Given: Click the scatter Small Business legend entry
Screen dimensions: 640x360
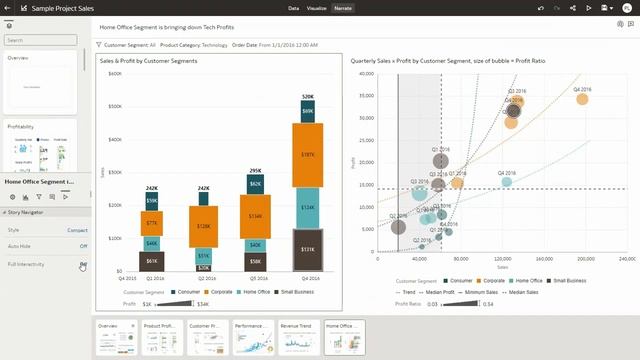Looking at the screenshot, I should pos(566,281).
